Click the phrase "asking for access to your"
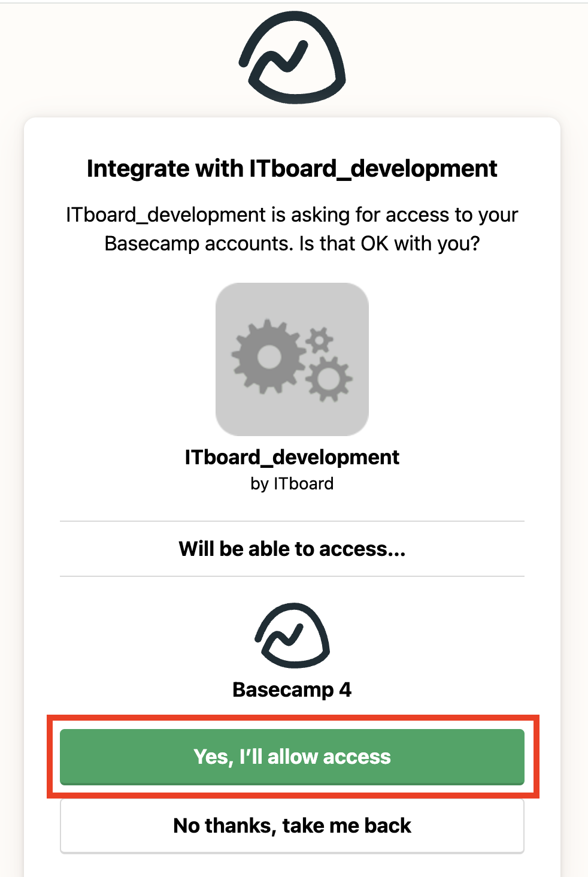Image resolution: width=588 pixels, height=877 pixels. [x=404, y=214]
